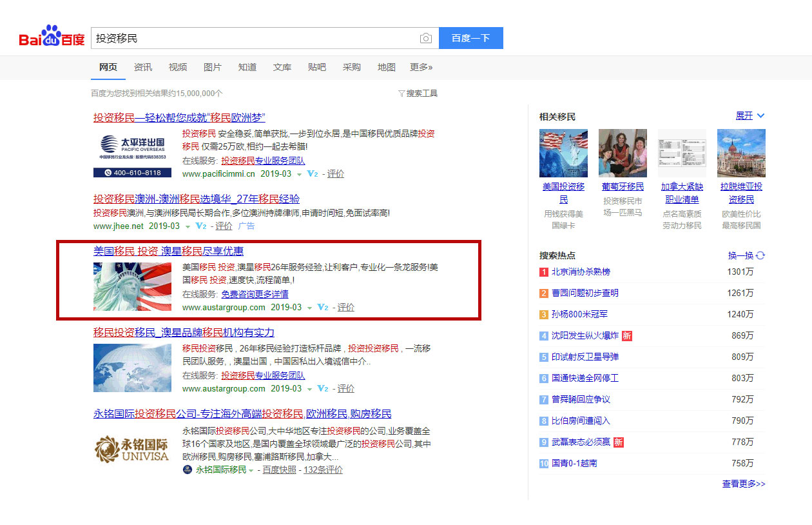This screenshot has width=812, height=525.
Task: Open the 采购 tab
Action: 352,67
